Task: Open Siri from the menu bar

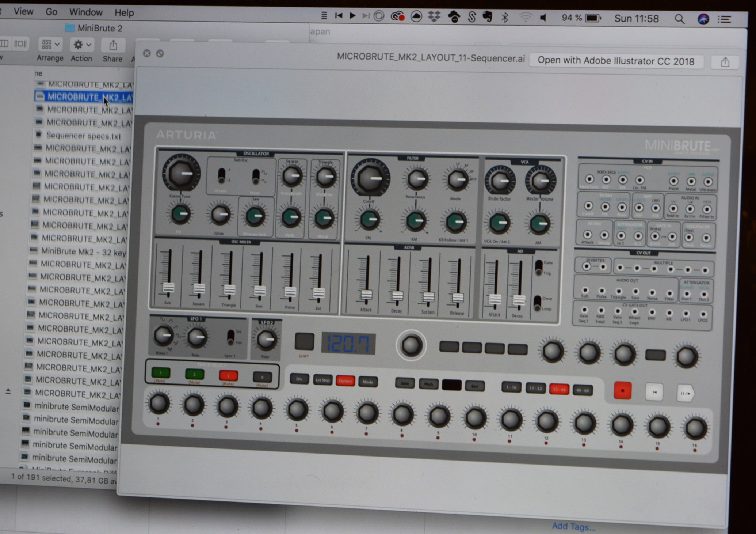Action: (703, 19)
